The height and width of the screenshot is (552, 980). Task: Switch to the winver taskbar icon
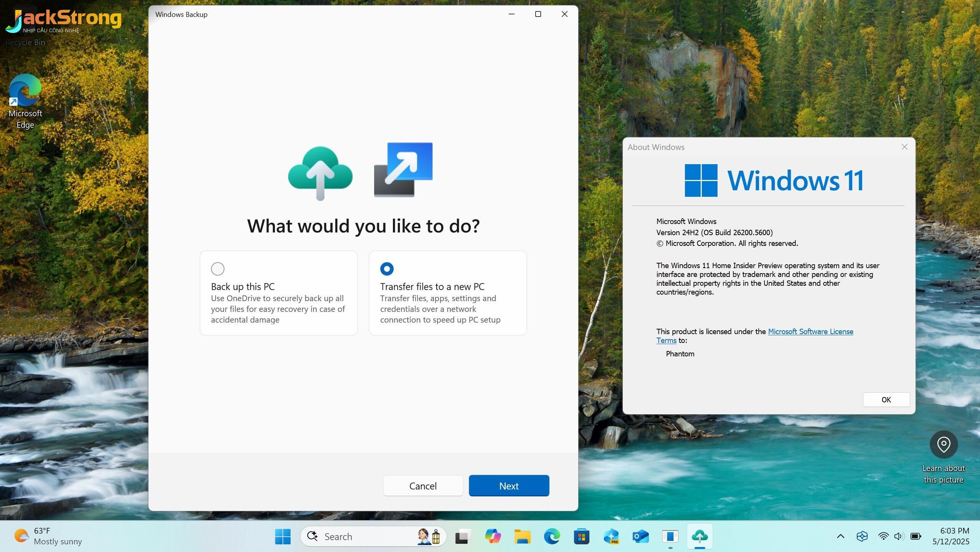click(670, 536)
